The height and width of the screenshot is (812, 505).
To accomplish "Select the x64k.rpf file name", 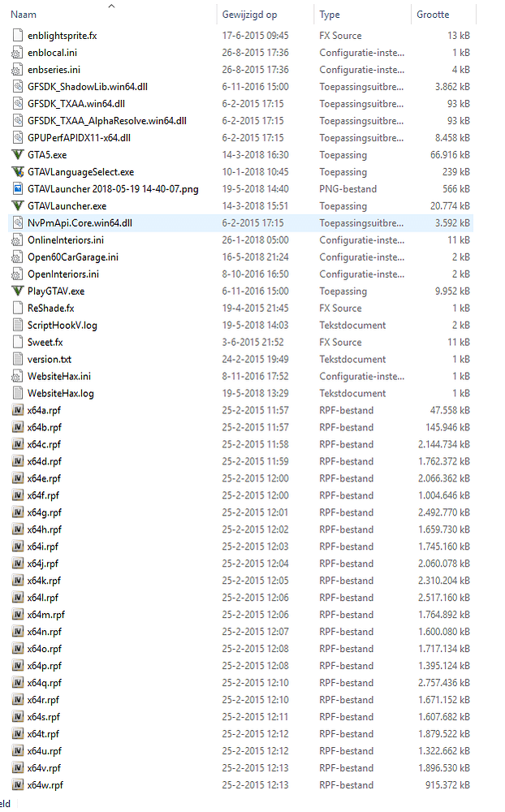I will (44, 581).
